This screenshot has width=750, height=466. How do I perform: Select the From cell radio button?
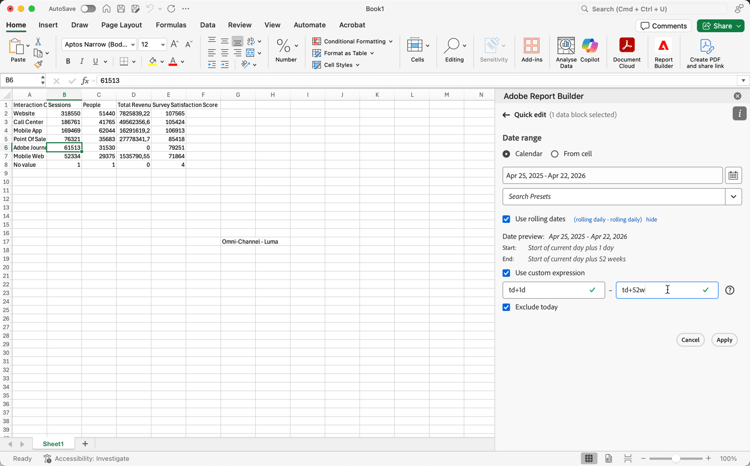click(x=554, y=154)
